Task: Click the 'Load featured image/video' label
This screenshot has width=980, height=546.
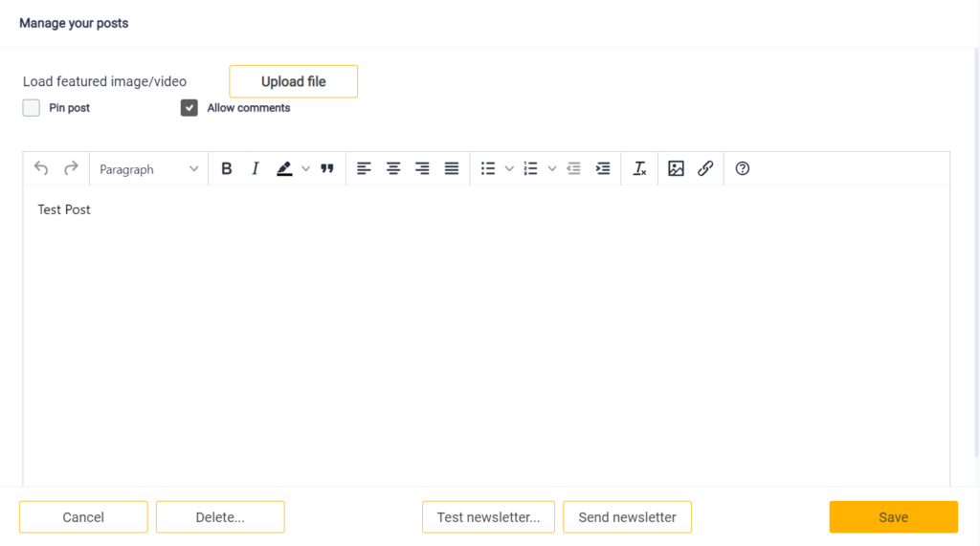Action: [104, 82]
